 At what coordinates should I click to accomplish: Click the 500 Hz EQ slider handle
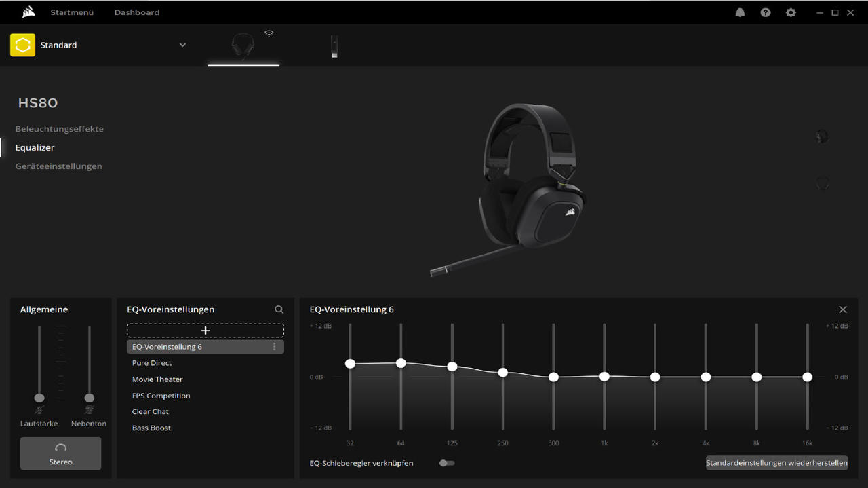pos(553,377)
